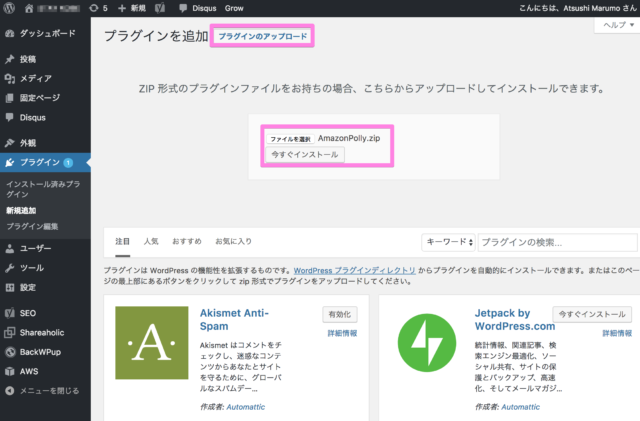Switch to the 注目 tab
Viewport: 640px width, 421px height.
tap(122, 241)
